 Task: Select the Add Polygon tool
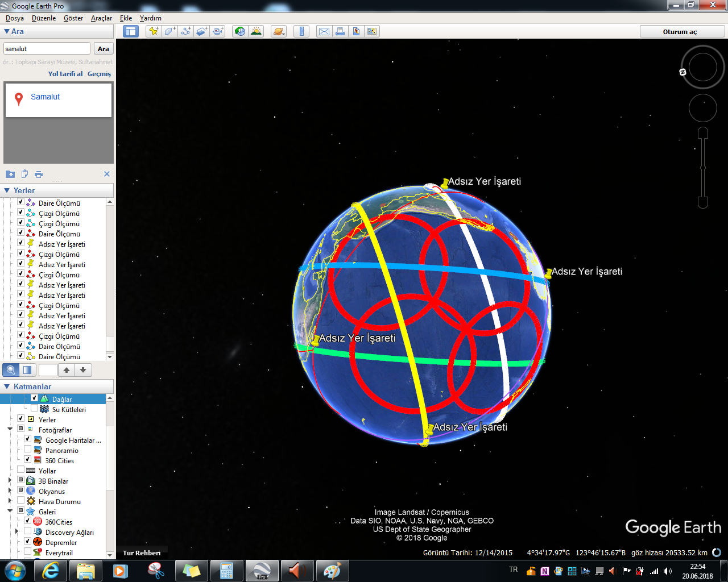[169, 31]
